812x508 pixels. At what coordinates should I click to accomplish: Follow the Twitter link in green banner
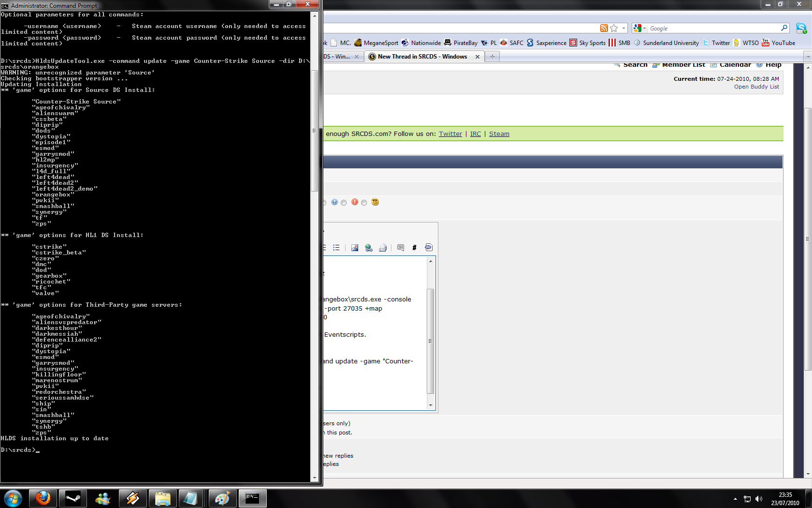coord(450,134)
